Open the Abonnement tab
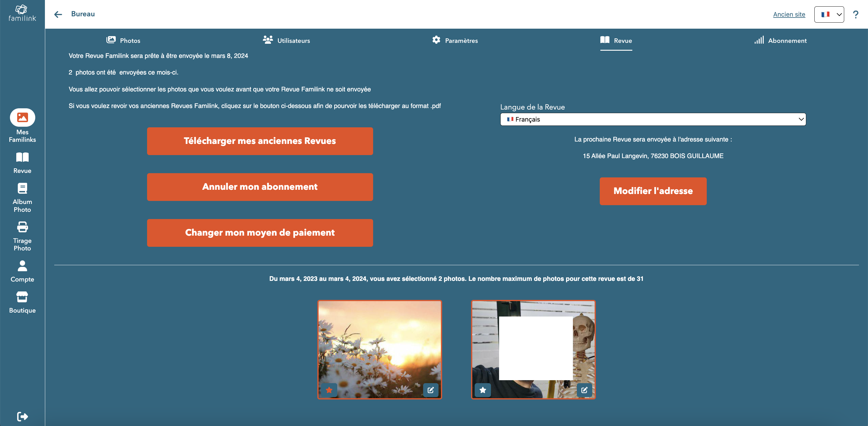The width and height of the screenshot is (868, 426). pyautogui.click(x=780, y=40)
